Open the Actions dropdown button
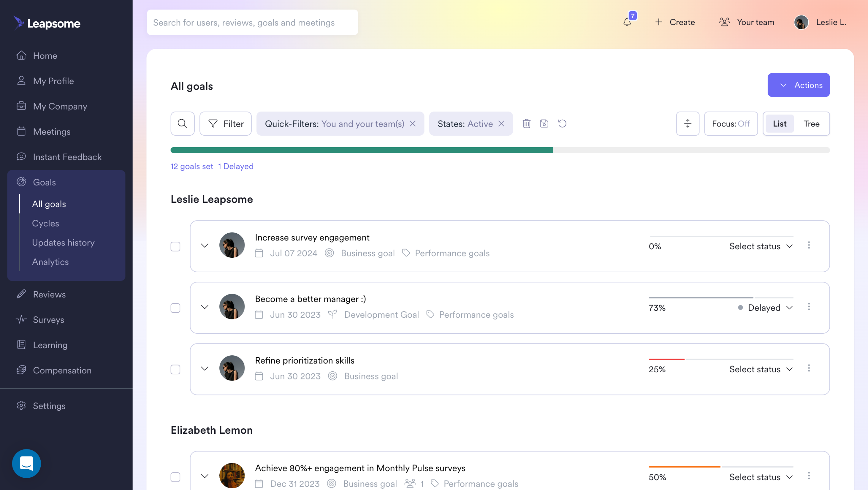The image size is (868, 490). [x=798, y=85]
